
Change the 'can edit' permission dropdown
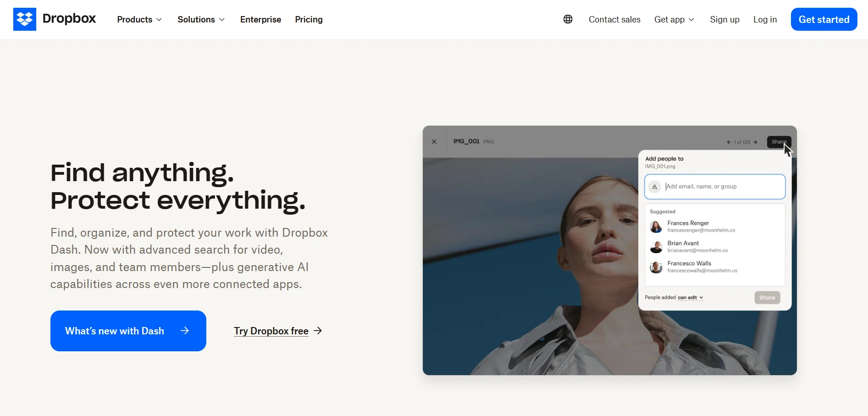[x=690, y=298]
